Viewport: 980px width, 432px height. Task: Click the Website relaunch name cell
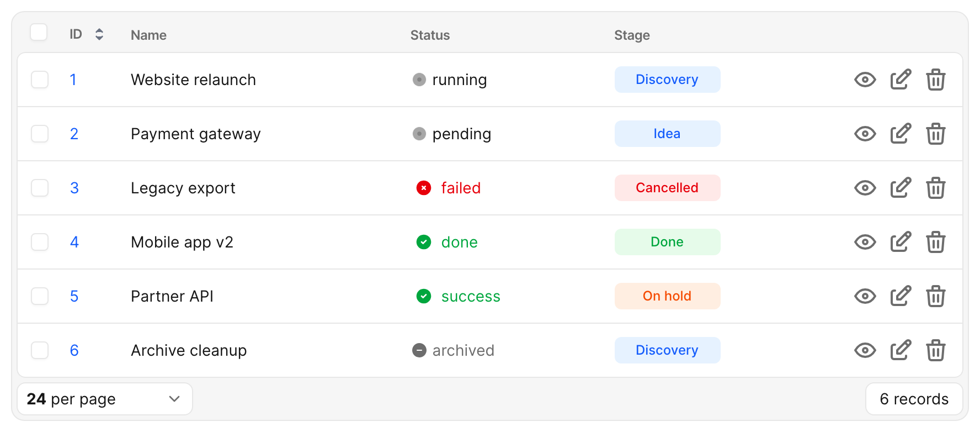[193, 80]
